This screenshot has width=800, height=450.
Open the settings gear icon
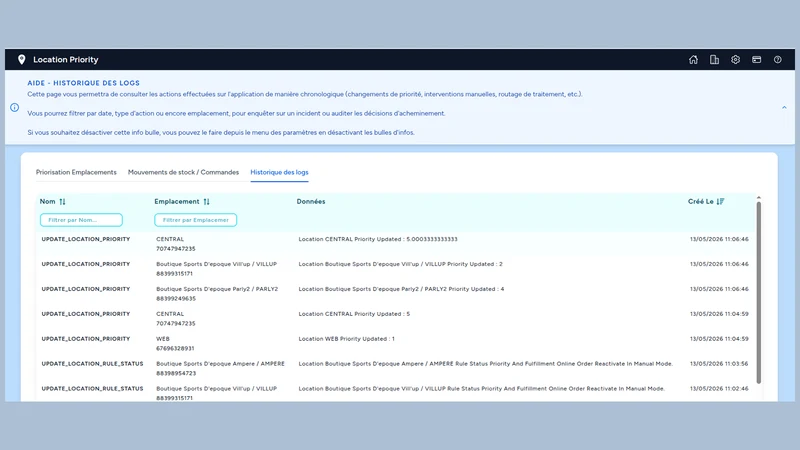(x=735, y=60)
